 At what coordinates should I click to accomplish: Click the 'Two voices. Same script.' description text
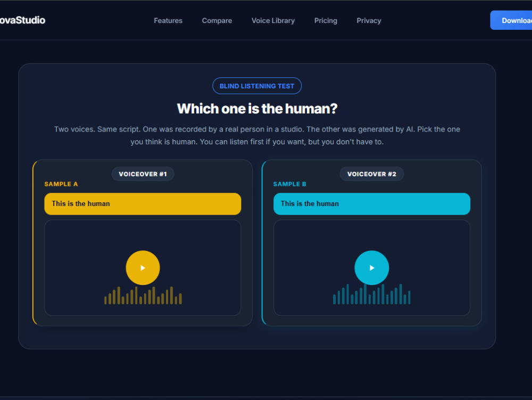tap(257, 135)
